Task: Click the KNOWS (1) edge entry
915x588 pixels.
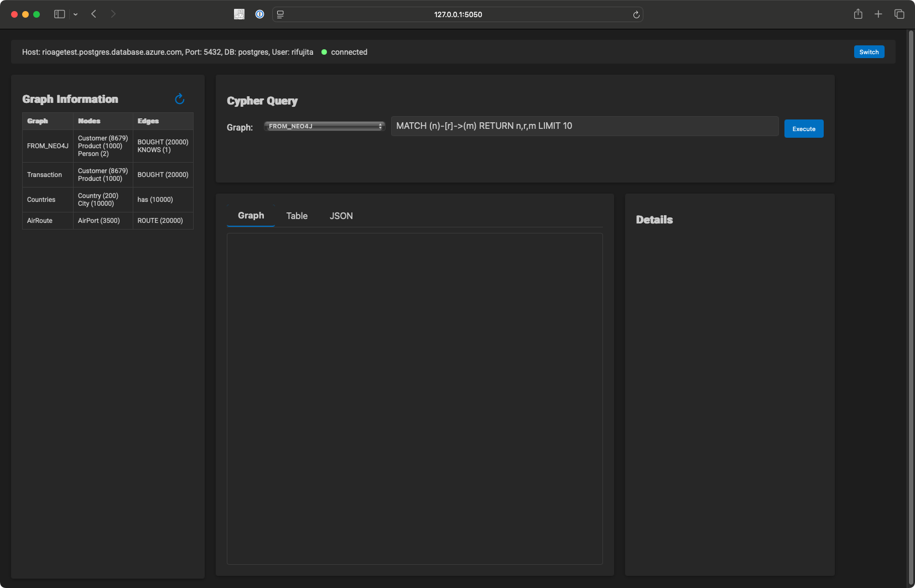Action: (154, 150)
